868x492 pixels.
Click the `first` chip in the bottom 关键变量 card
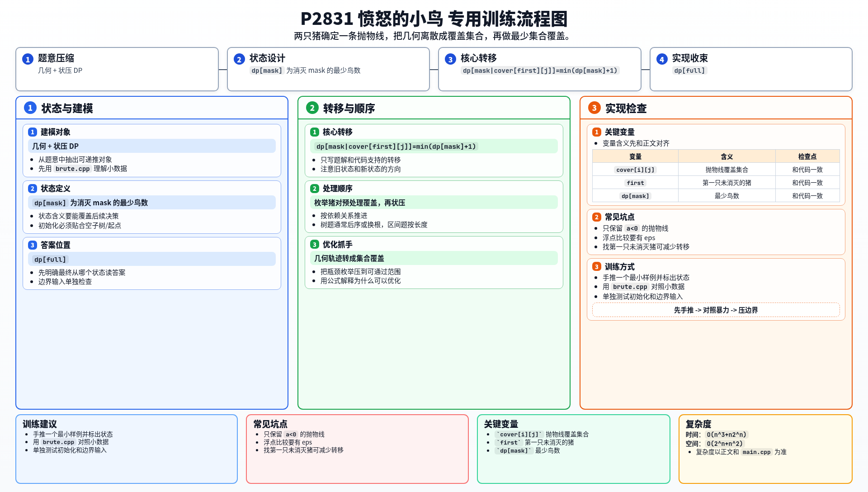point(509,443)
